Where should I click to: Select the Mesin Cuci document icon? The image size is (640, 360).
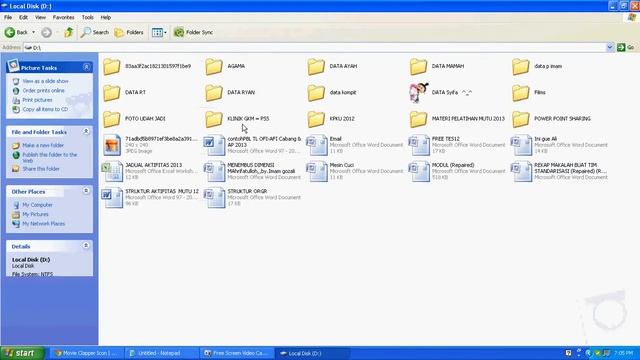[x=316, y=171]
